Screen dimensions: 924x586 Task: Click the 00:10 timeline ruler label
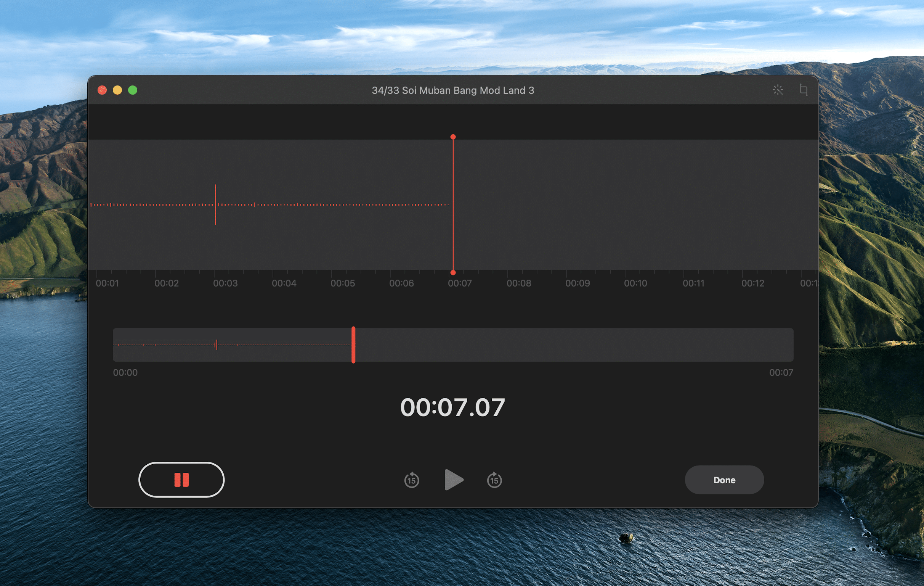point(635,283)
